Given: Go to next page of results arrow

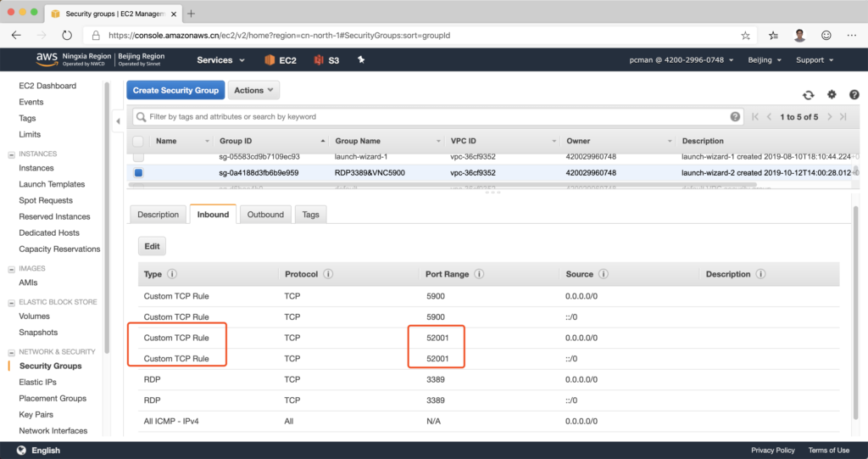Looking at the screenshot, I should (830, 117).
